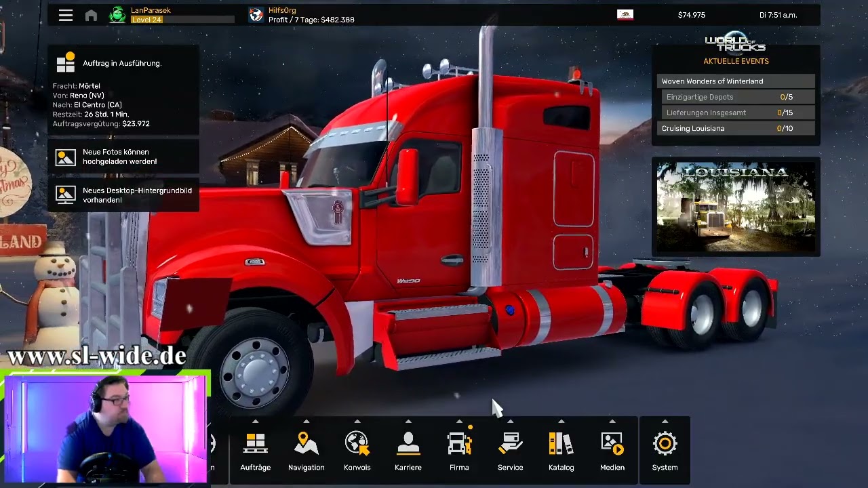The width and height of the screenshot is (868, 488).
Task: Select the Aufträge menu label
Action: [x=256, y=468]
